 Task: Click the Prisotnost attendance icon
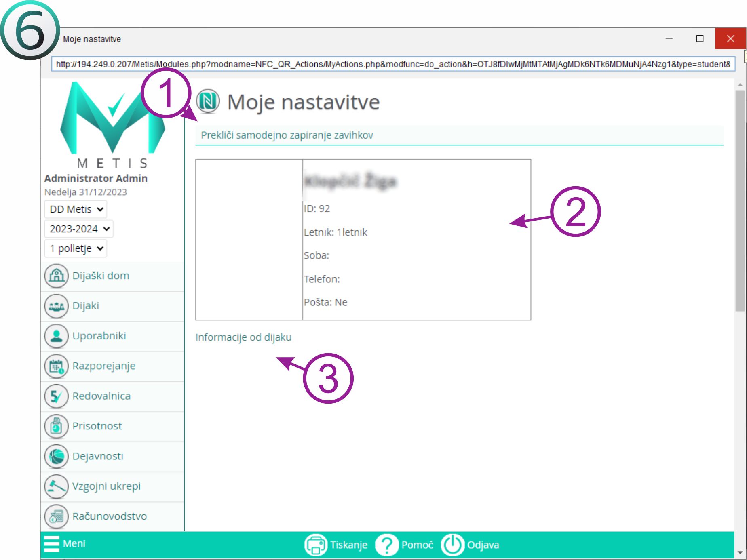click(56, 426)
